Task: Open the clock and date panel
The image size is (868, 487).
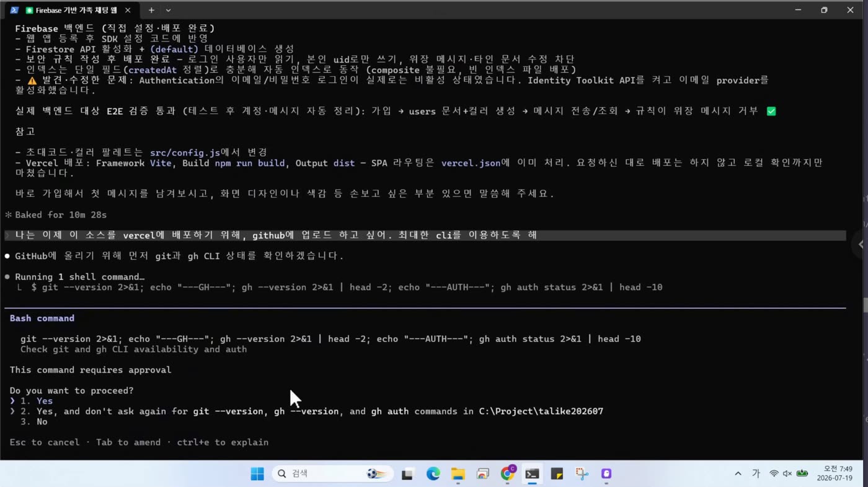Action: coord(835,474)
